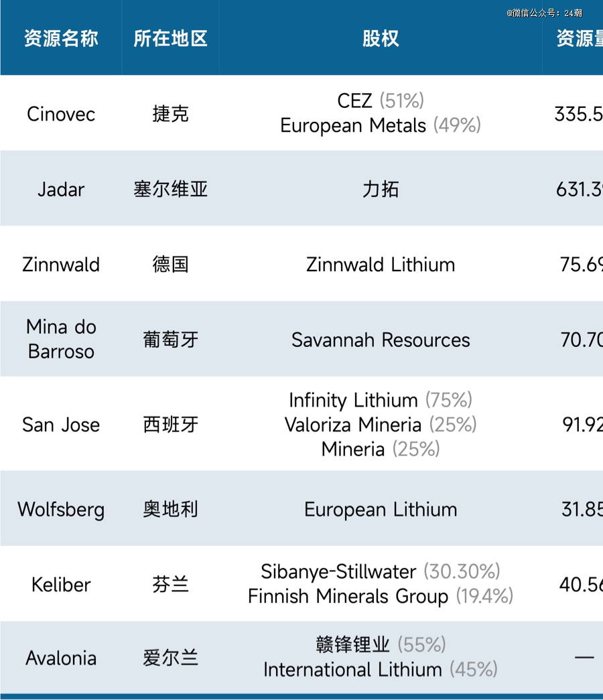Select the Jadar resource name cell

(61, 190)
